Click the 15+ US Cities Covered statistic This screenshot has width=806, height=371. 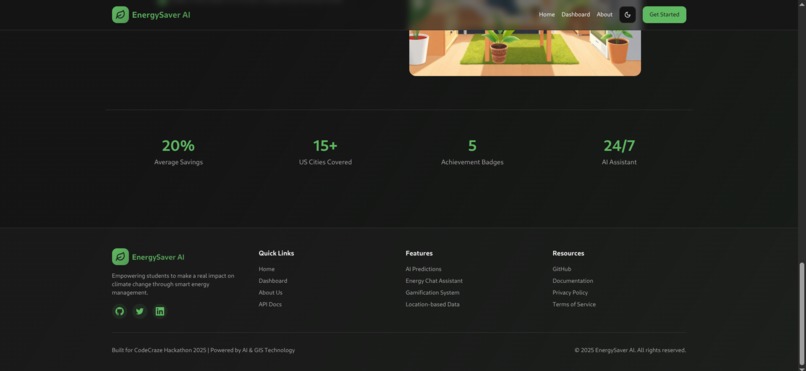[325, 152]
